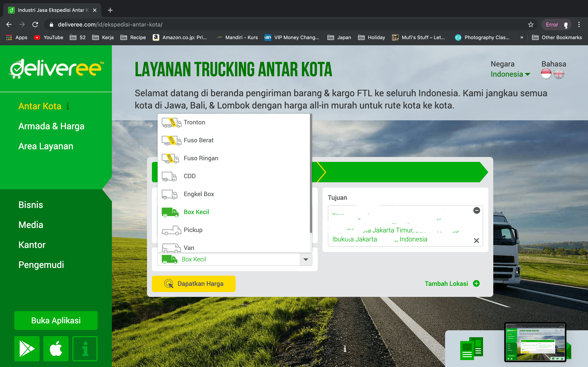Select Pickup vehicle option
This screenshot has height=367, width=588.
pyautogui.click(x=193, y=230)
